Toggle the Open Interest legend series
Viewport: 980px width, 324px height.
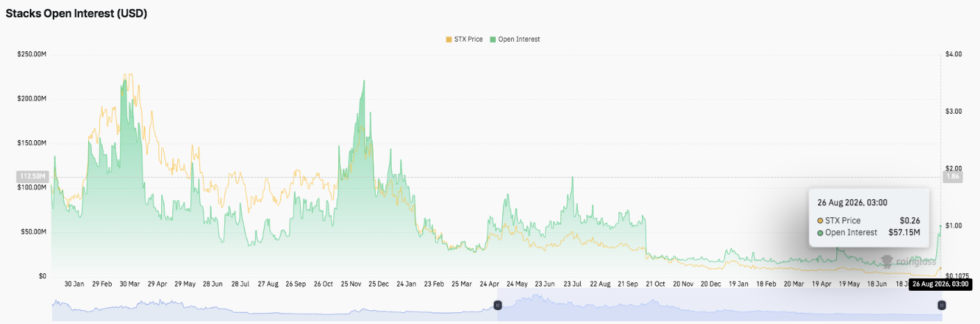click(x=515, y=40)
